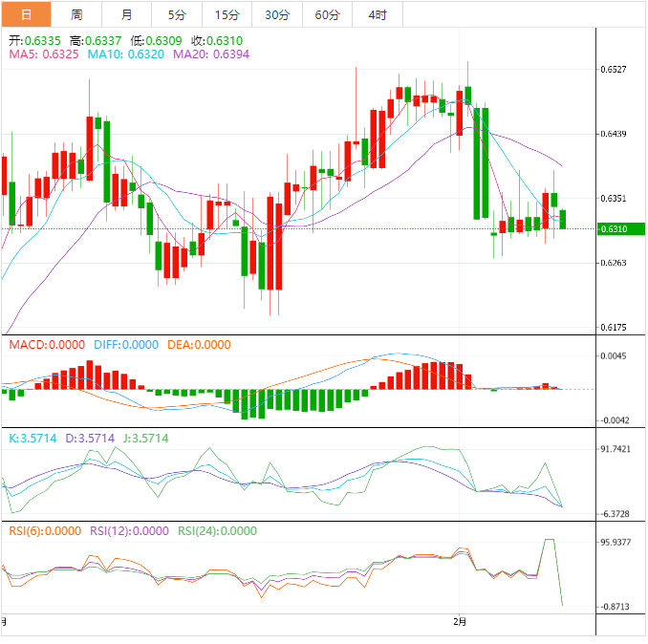Click the MACD: 0.0000 indicator label
The height and width of the screenshot is (644, 648).
tap(47, 345)
